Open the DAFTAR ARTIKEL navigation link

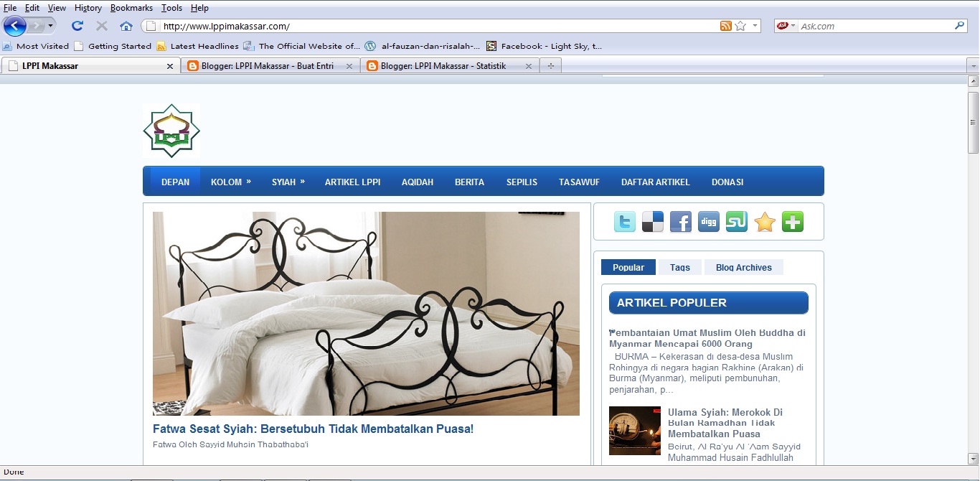656,182
